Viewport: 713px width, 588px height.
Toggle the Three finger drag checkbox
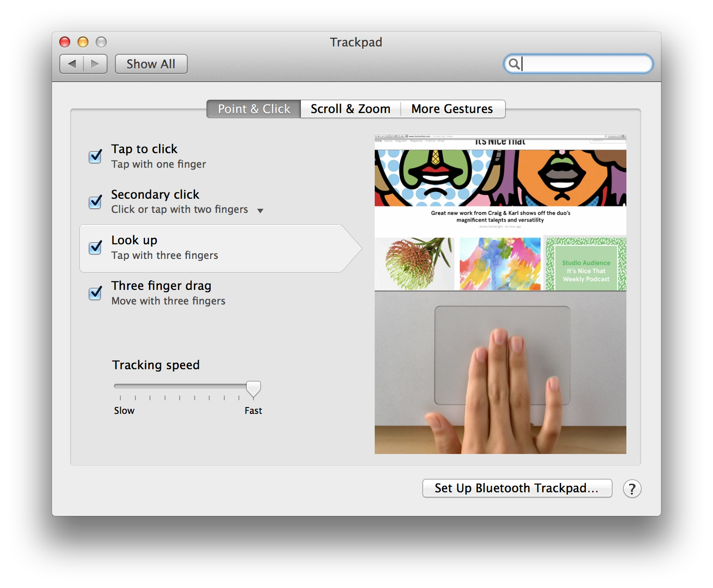point(95,293)
